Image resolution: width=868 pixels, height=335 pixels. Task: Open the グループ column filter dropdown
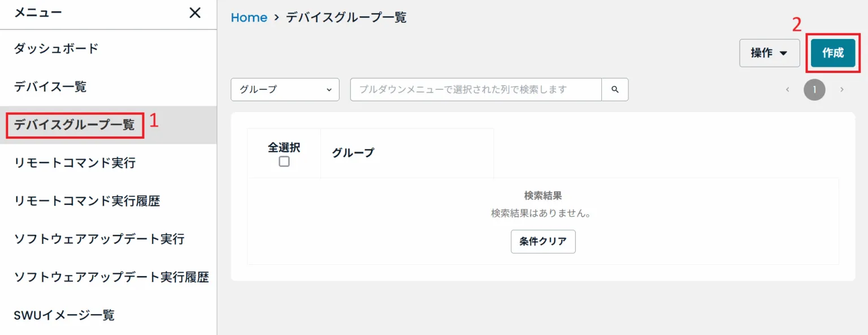pos(285,89)
